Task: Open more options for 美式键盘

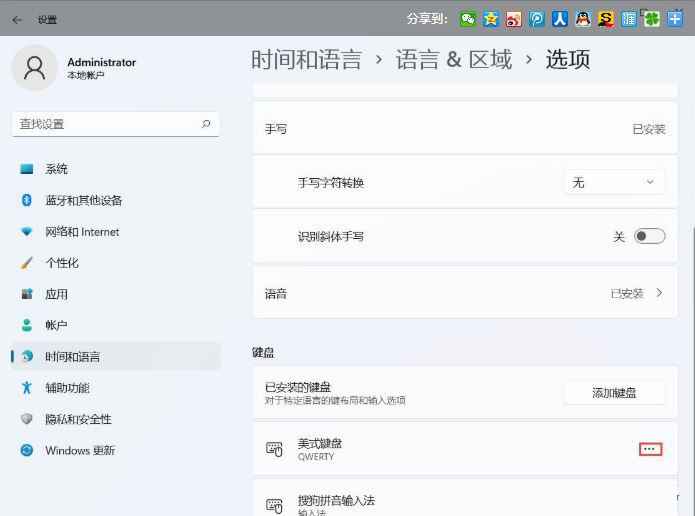Action: (x=650, y=449)
